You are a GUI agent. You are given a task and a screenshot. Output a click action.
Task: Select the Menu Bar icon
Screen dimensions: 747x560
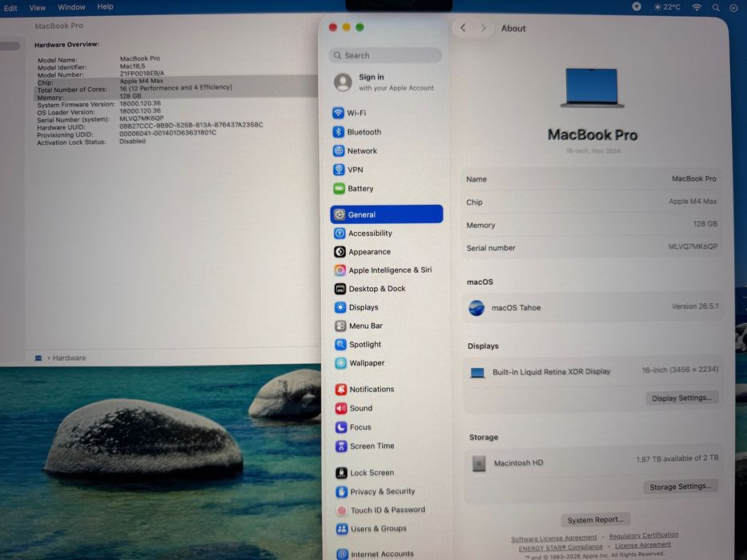pos(340,326)
